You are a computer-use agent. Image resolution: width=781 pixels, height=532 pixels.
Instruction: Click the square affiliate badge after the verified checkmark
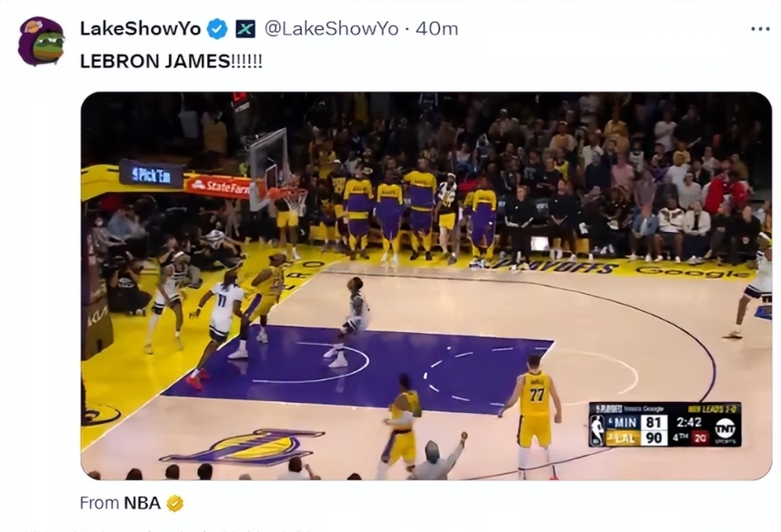(x=245, y=29)
